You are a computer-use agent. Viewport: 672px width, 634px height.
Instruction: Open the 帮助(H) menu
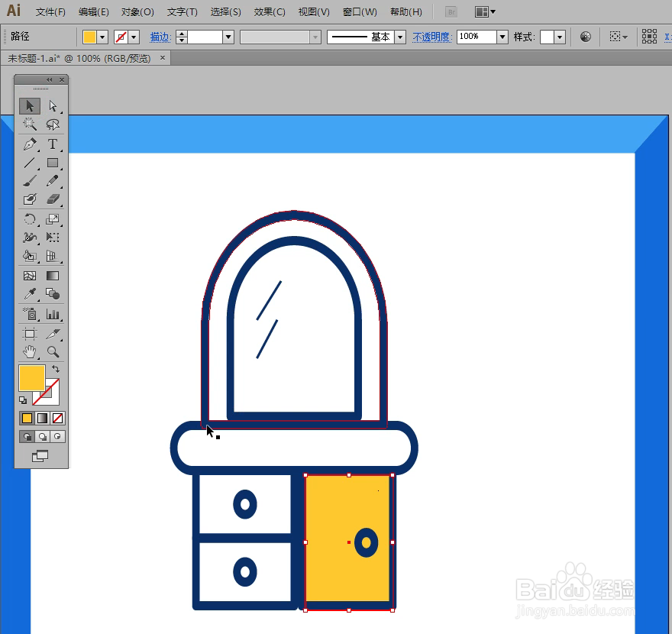(406, 12)
